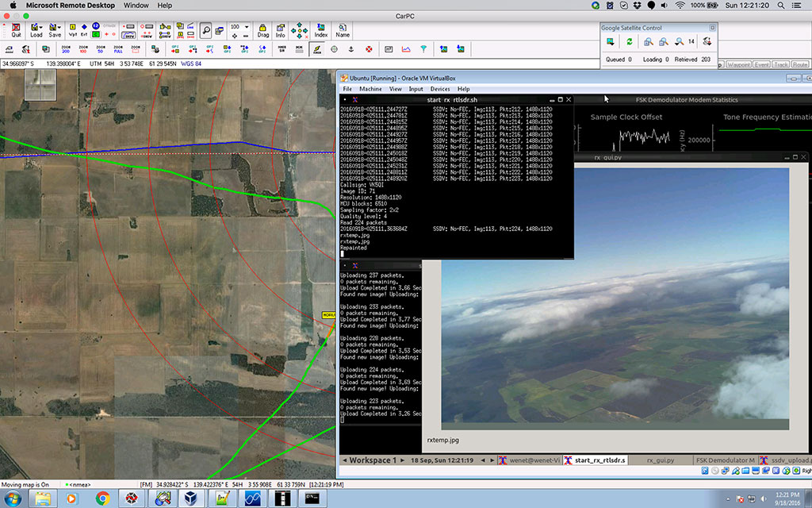Open the Load dropdown arrow

click(41, 27)
